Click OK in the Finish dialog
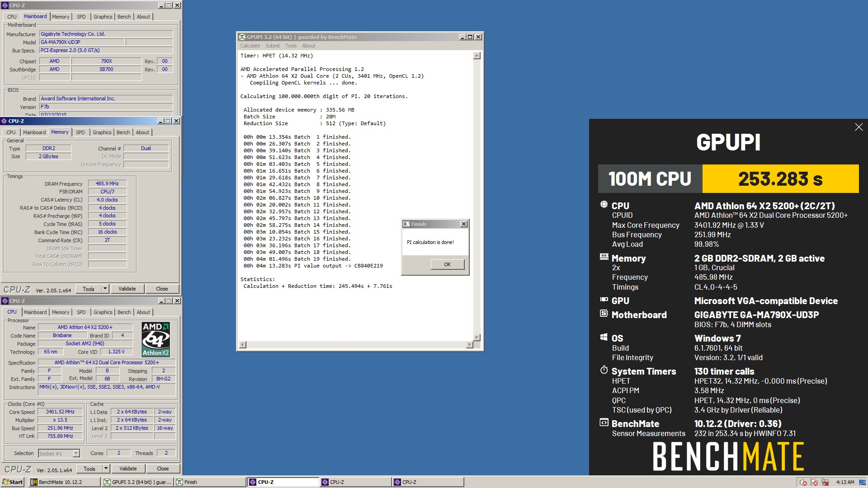 tap(447, 264)
